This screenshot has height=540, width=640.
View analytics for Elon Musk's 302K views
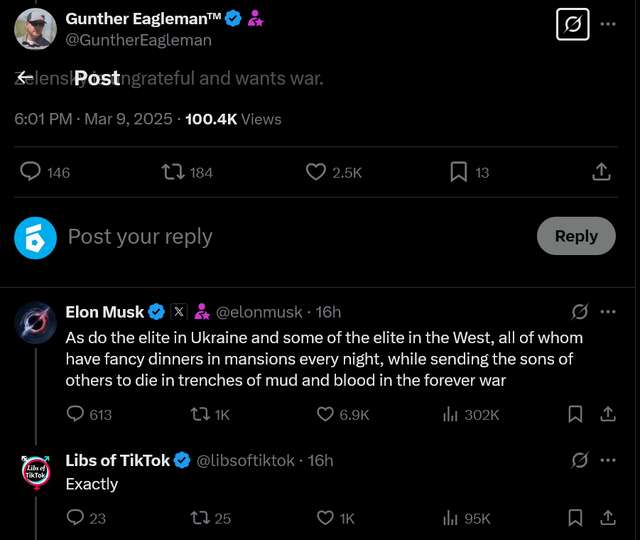click(450, 414)
